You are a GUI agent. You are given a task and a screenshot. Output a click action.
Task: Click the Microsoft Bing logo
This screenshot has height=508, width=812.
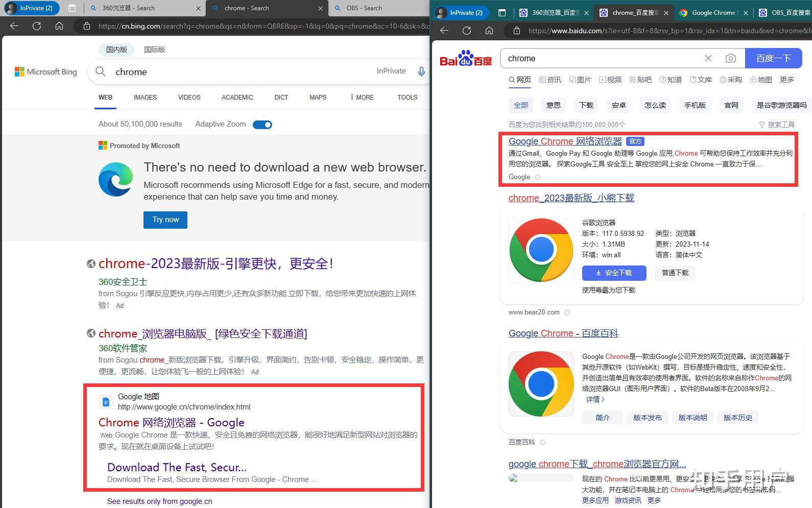coord(46,72)
